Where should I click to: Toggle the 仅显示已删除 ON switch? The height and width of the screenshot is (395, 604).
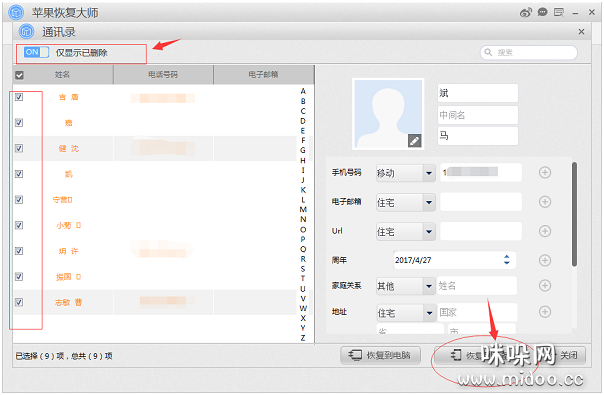[36, 52]
